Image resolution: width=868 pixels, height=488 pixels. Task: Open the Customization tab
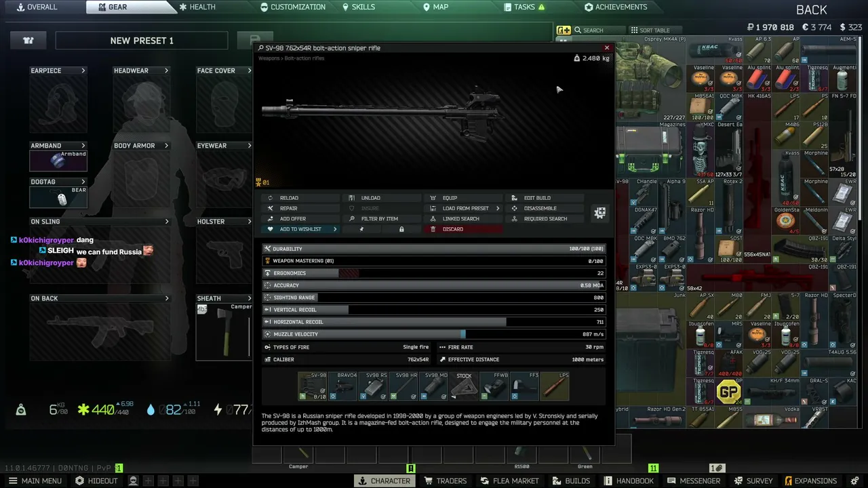coord(293,7)
